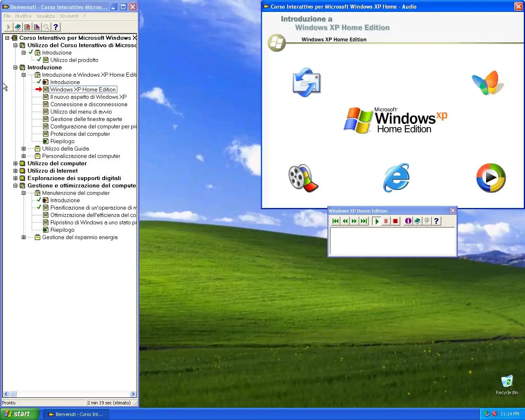Viewport: 525px width, 420px height.
Task: Select Connessione e disconnessione lesson
Action: pos(89,104)
